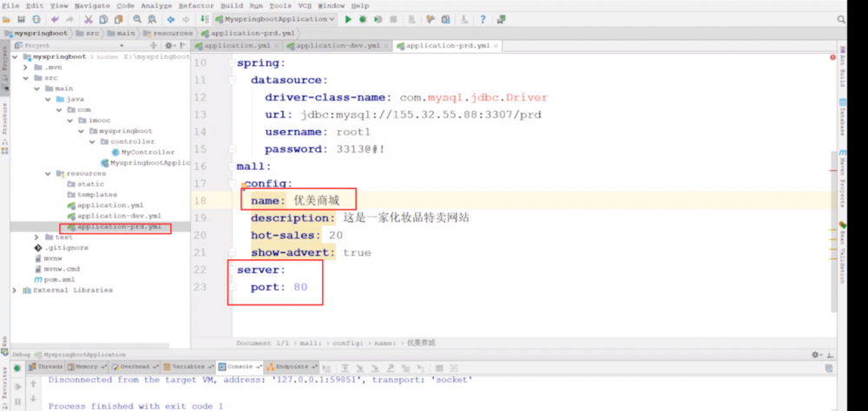Collapse the src folder node
868x411 pixels.
tap(26, 78)
